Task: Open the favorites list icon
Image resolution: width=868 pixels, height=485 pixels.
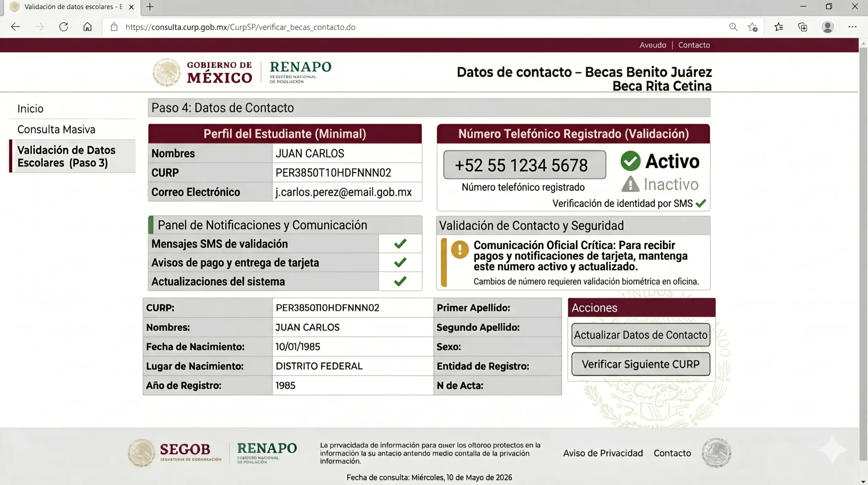Action: pyautogui.click(x=778, y=27)
